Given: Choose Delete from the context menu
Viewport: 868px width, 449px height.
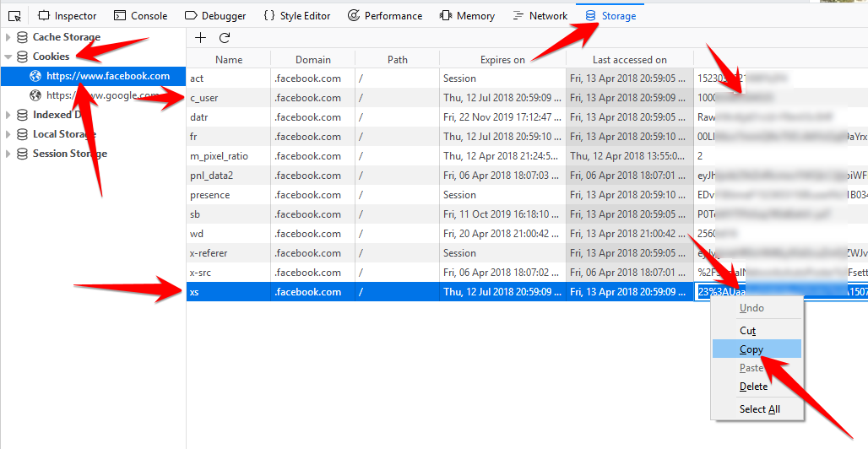Looking at the screenshot, I should (757, 387).
